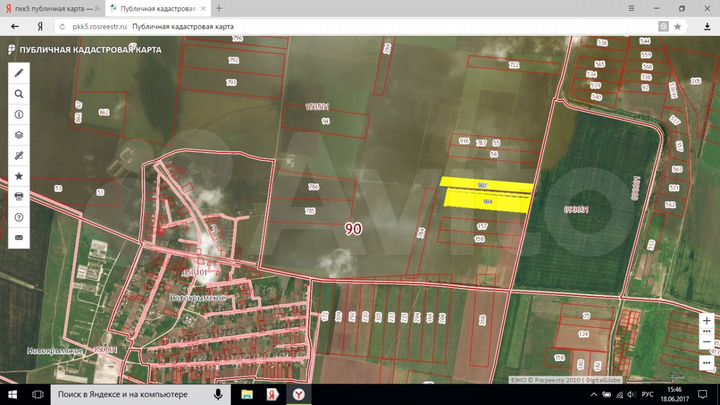Open the map layers panel

(x=18, y=134)
